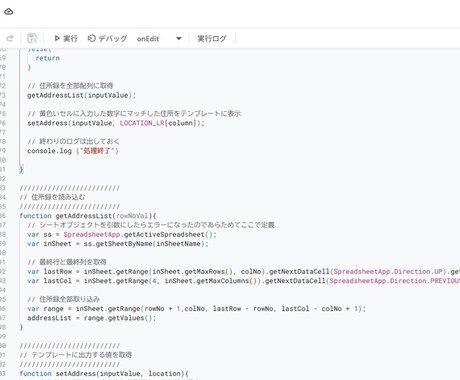Click the 'return' statement in code
This screenshot has width=460, height=380.
pyautogui.click(x=48, y=58)
